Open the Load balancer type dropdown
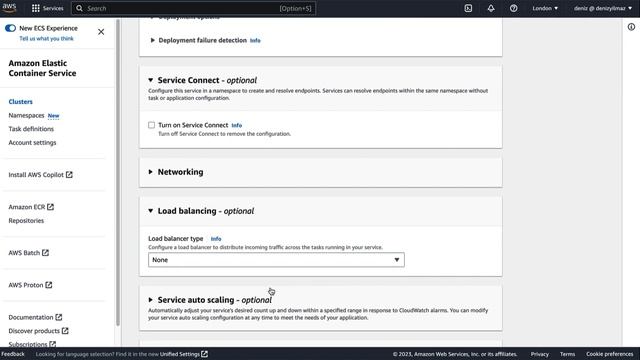The width and height of the screenshot is (640, 360). point(276,260)
